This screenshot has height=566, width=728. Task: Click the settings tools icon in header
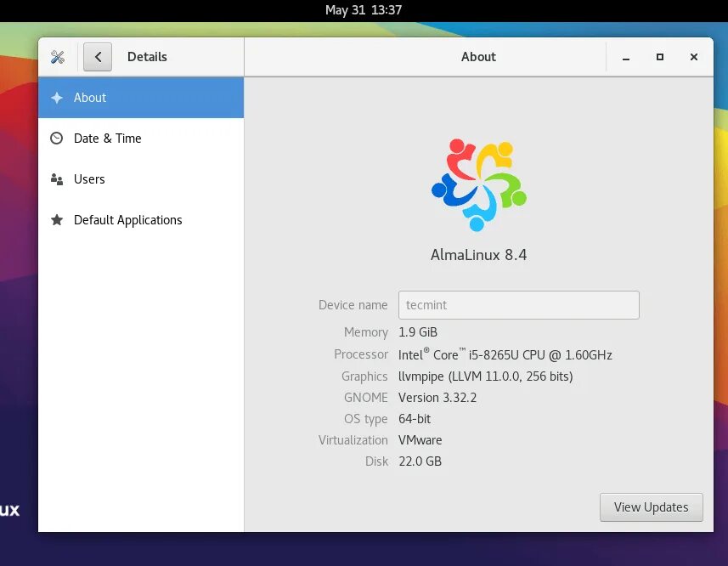tap(58, 57)
